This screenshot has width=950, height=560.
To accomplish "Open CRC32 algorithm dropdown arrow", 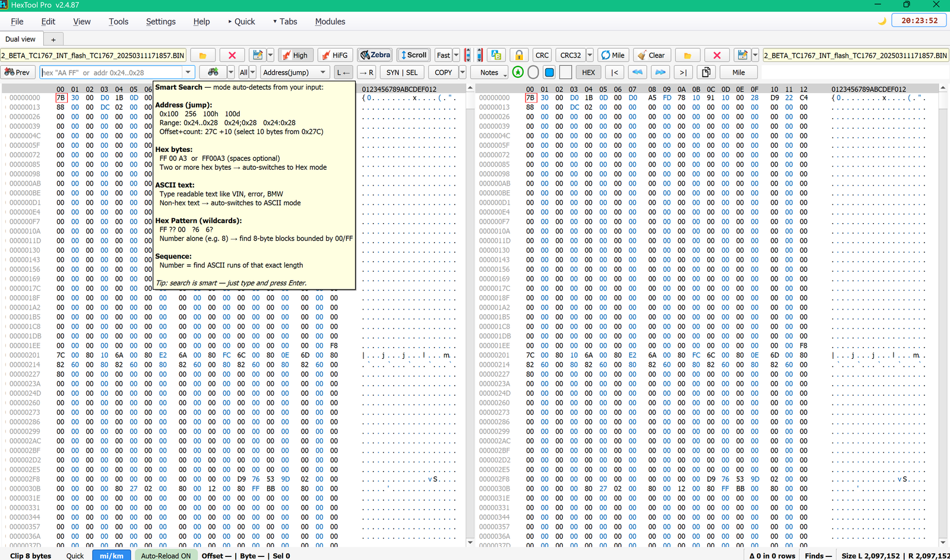I will coord(590,55).
